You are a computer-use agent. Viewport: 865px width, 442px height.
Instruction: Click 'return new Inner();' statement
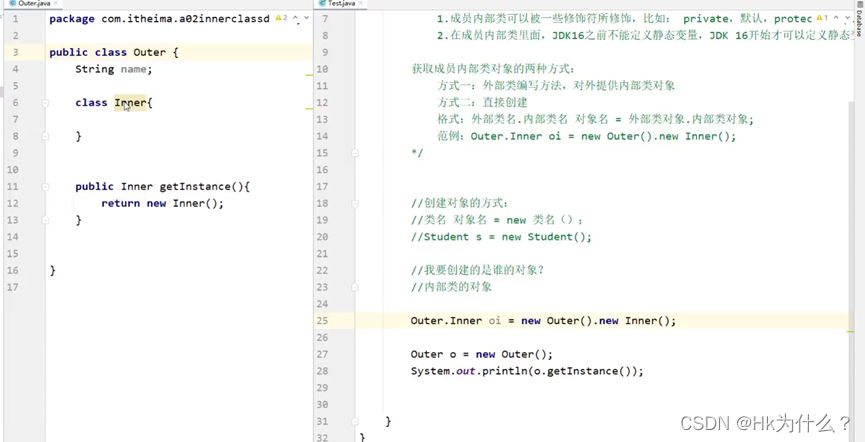point(163,203)
